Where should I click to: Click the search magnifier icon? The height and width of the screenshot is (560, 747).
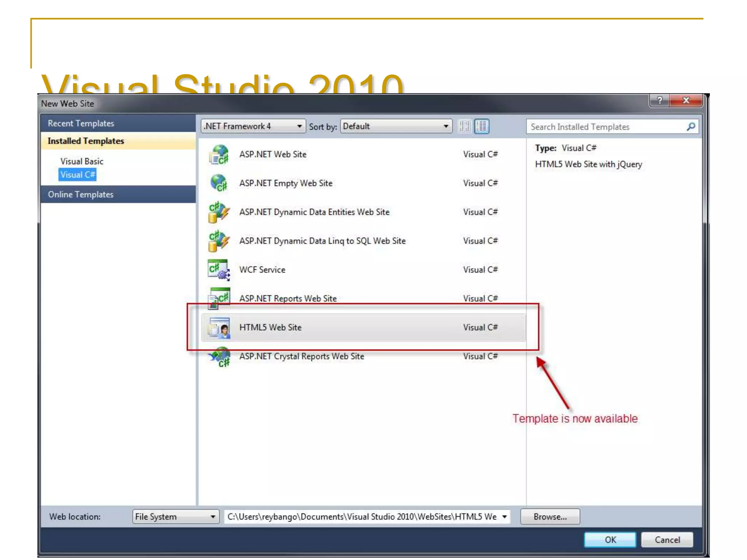690,127
